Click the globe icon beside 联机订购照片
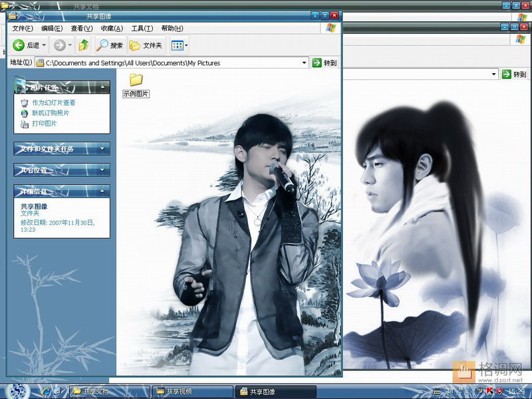 pos(24,113)
